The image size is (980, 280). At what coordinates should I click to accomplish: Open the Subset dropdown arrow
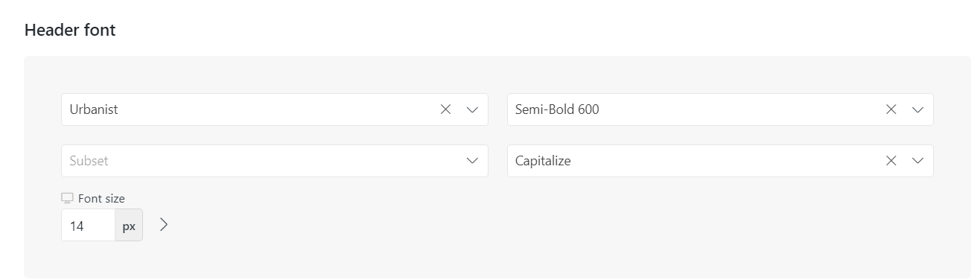click(472, 161)
